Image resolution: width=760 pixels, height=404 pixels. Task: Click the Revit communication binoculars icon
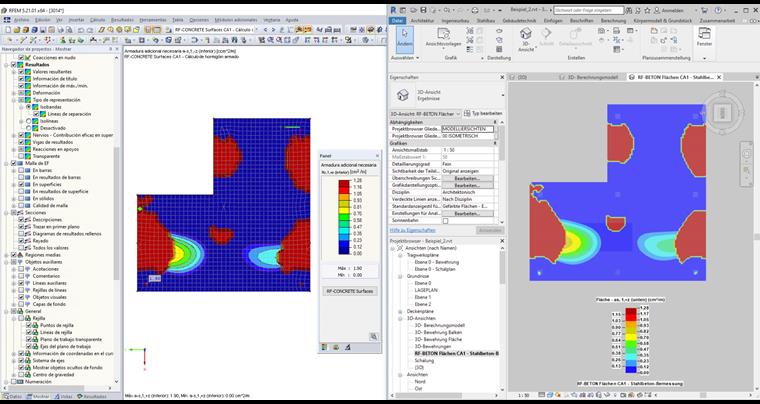(629, 10)
